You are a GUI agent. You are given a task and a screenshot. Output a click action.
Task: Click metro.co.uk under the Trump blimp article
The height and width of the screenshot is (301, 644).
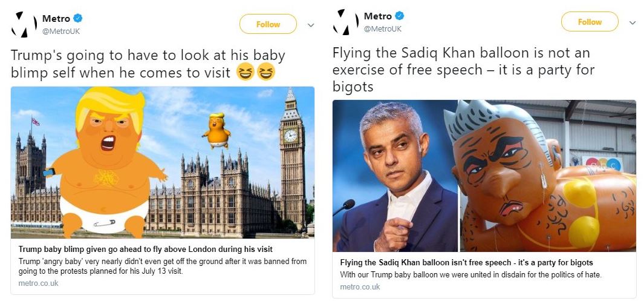pos(38,283)
